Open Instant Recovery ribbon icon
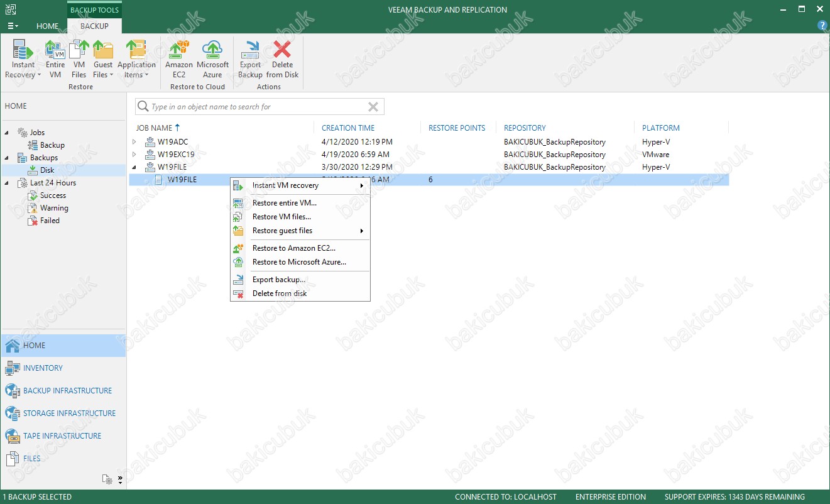The width and height of the screenshot is (830, 504). [x=23, y=50]
